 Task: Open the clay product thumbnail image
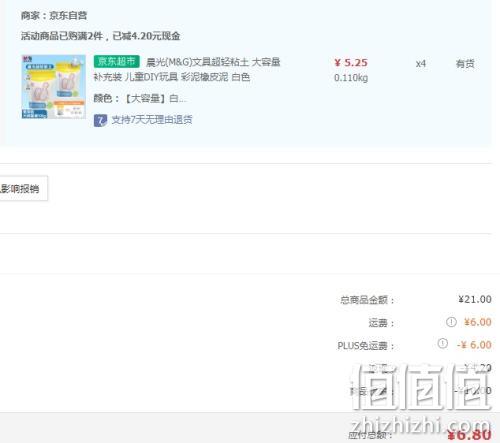pos(53,87)
